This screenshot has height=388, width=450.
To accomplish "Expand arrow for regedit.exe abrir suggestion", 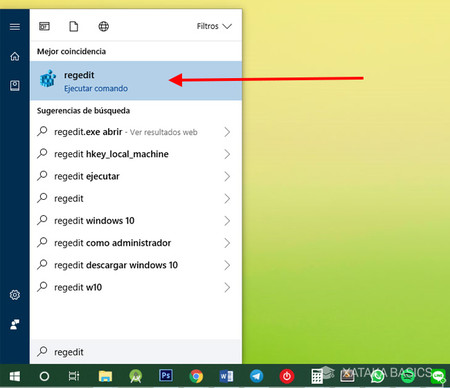I will (x=227, y=132).
